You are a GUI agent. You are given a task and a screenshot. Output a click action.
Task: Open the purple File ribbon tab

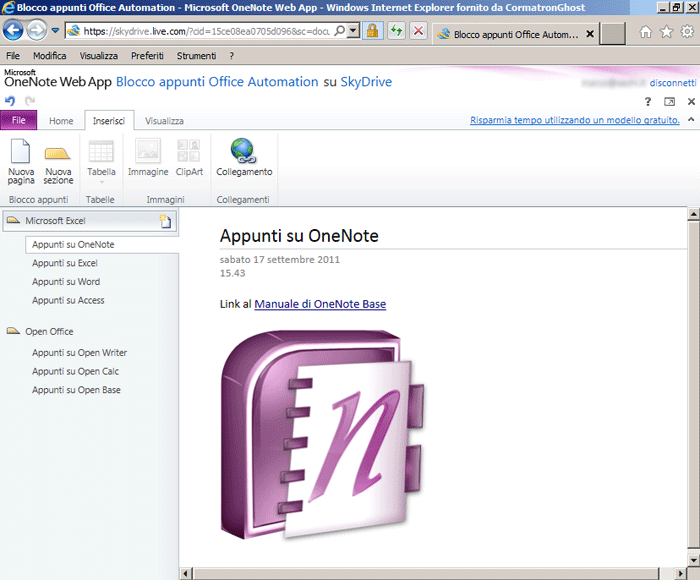[x=19, y=120]
